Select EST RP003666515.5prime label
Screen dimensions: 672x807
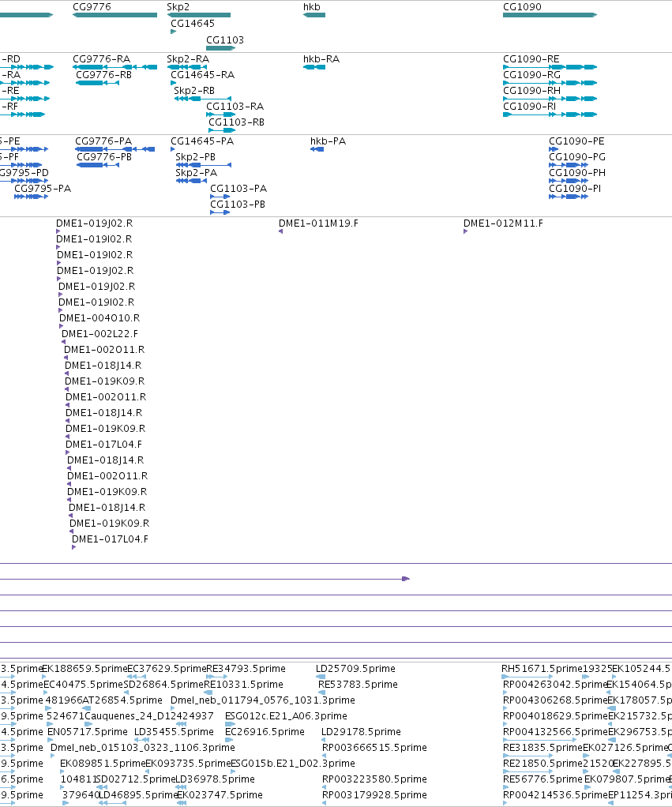(374, 747)
